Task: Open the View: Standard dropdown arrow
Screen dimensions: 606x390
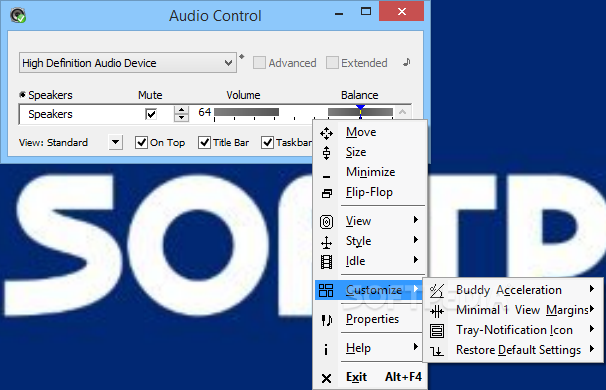Action: pyautogui.click(x=115, y=142)
